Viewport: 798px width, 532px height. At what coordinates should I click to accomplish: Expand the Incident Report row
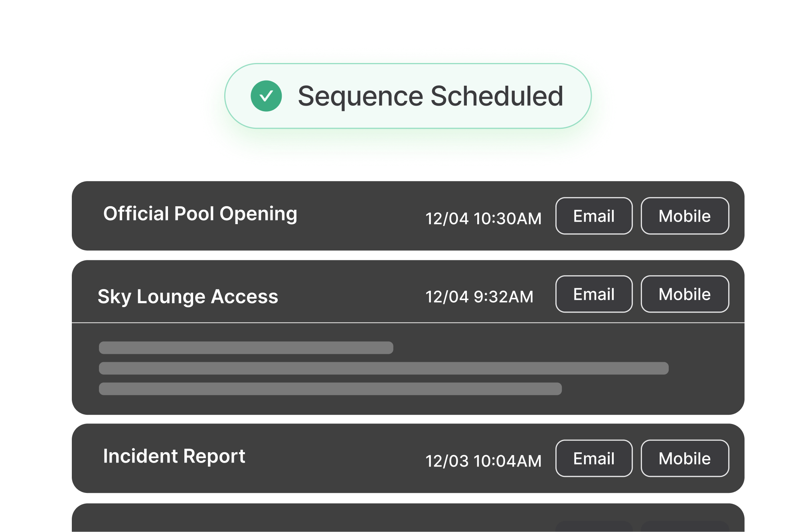(174, 456)
